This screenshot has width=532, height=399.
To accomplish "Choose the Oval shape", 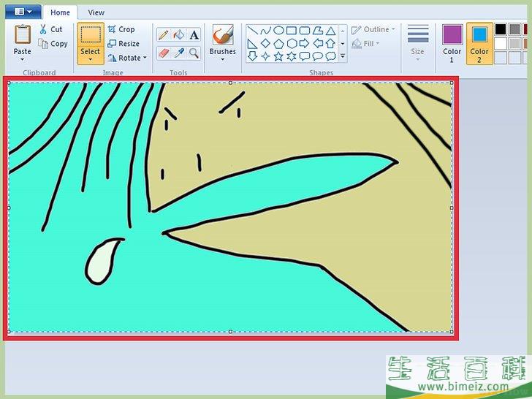I will pyautogui.click(x=278, y=31).
